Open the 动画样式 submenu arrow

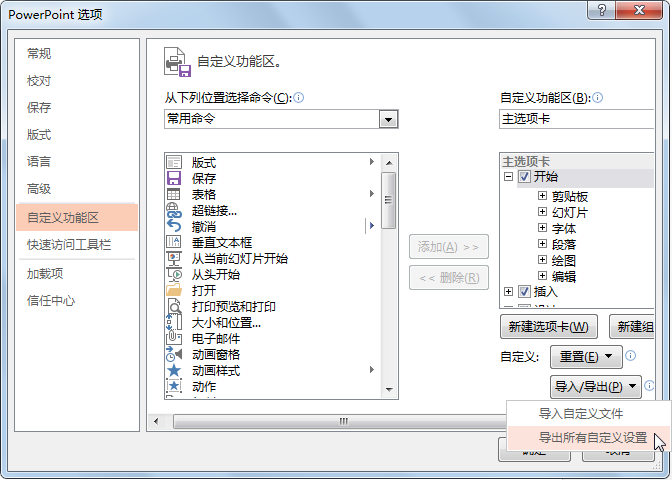(372, 369)
